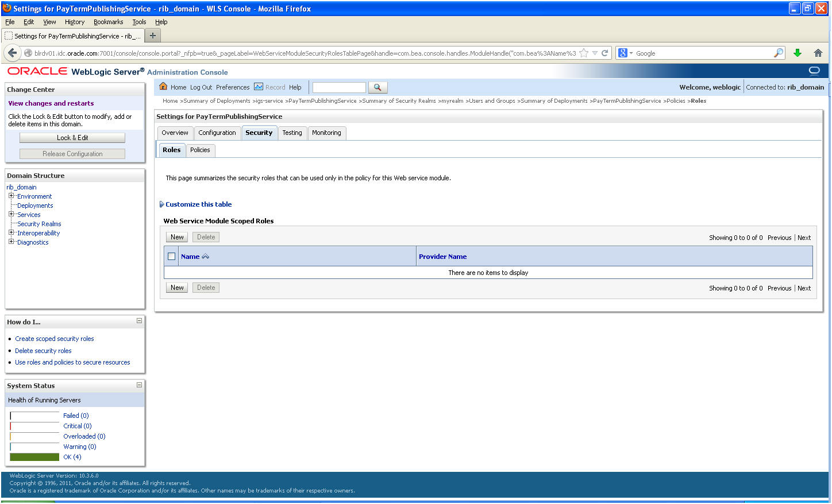Expand the Diagnostics tree node
Image resolution: width=832 pixels, height=504 pixels.
[11, 242]
